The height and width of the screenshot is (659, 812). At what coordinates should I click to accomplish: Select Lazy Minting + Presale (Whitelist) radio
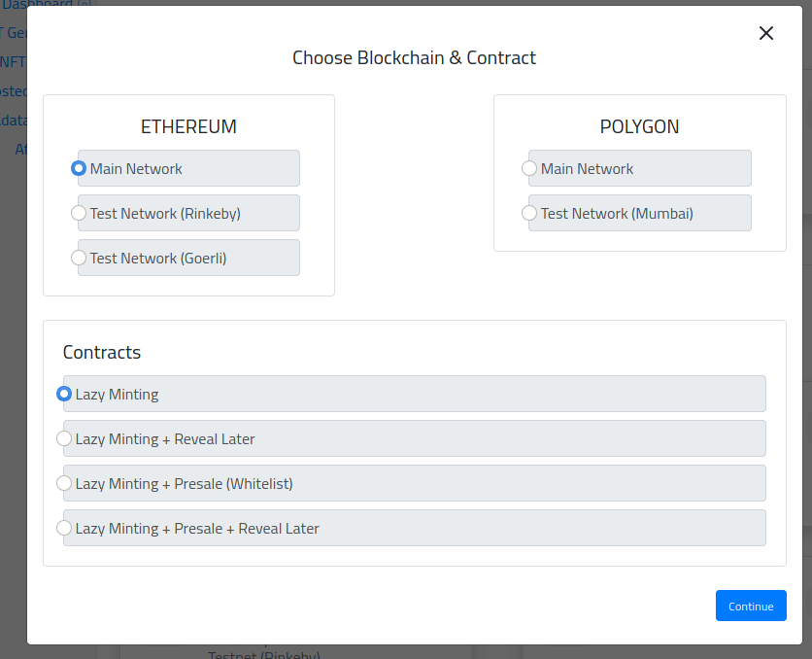[64, 483]
